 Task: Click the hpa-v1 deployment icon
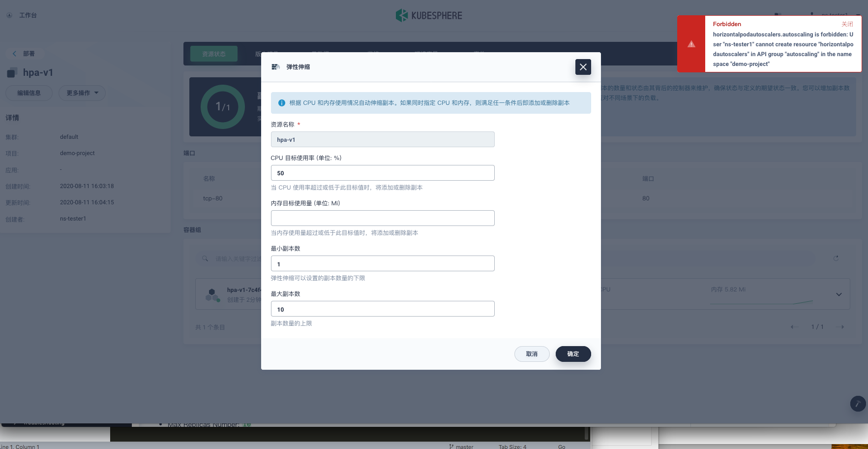pos(12,73)
